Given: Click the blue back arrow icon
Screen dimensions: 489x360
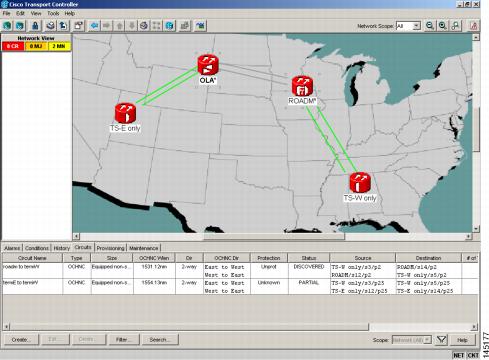Looking at the screenshot, I should (x=94, y=26).
